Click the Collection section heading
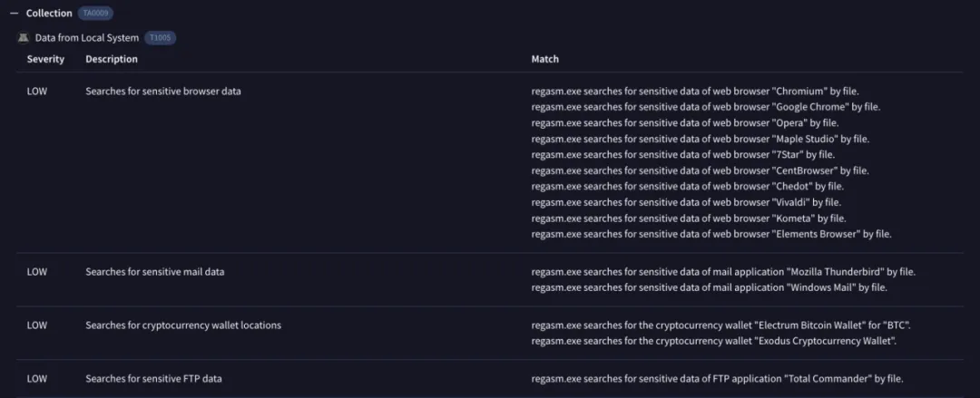 tap(49, 14)
